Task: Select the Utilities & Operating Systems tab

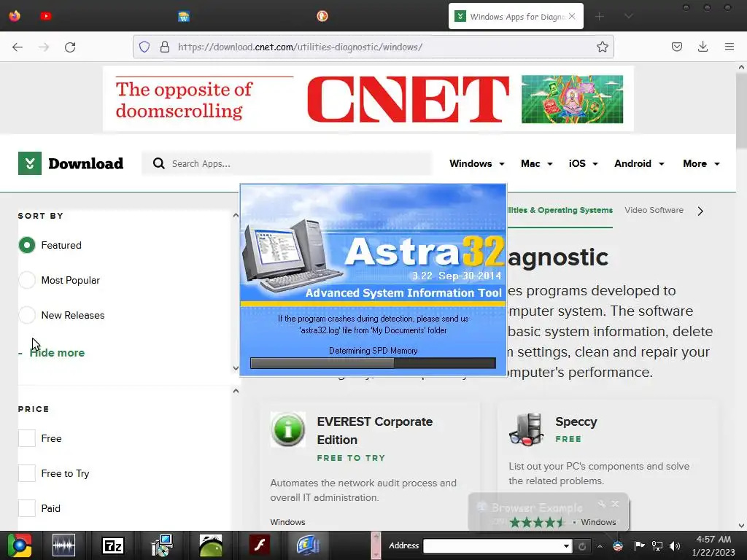Action: [x=560, y=210]
